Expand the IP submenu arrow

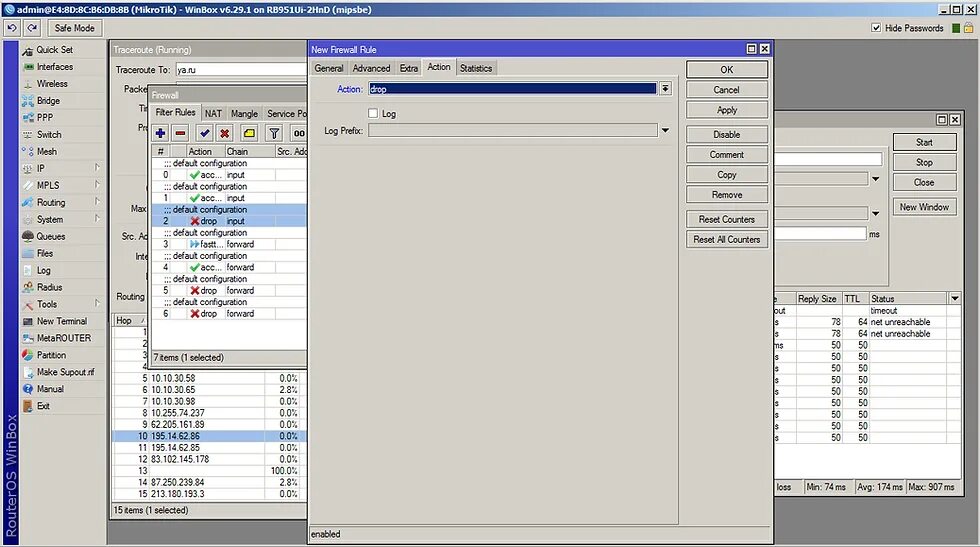coord(98,168)
